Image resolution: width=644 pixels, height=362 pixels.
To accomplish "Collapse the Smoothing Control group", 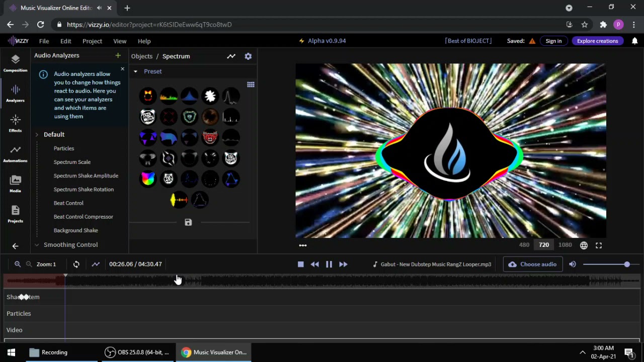I will tap(37, 245).
